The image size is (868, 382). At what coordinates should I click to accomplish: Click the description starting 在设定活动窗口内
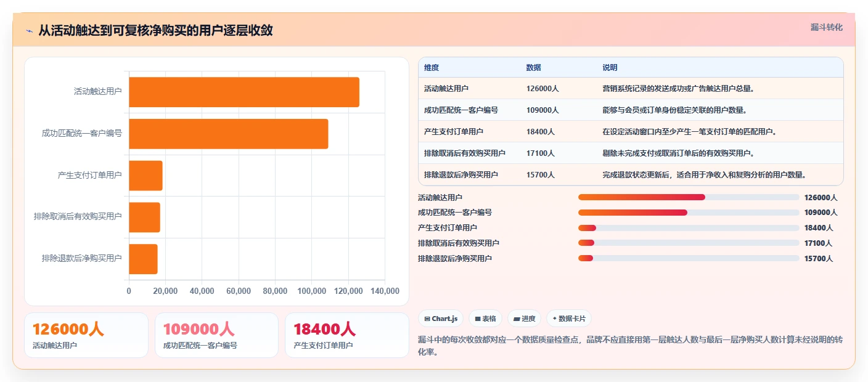[689, 132]
